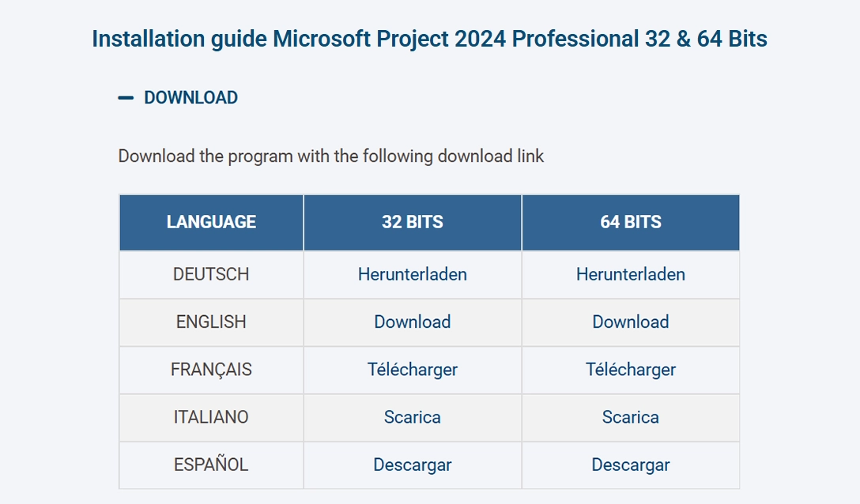Click the 64 BITS column header
The image size is (860, 504).
click(x=630, y=222)
